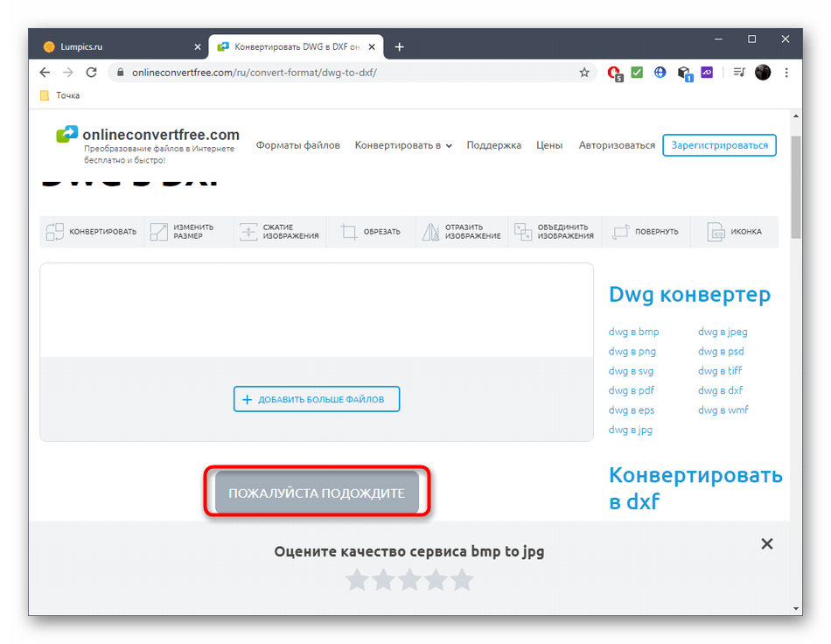
Task: Reload the page with the refresh icon
Action: click(91, 73)
